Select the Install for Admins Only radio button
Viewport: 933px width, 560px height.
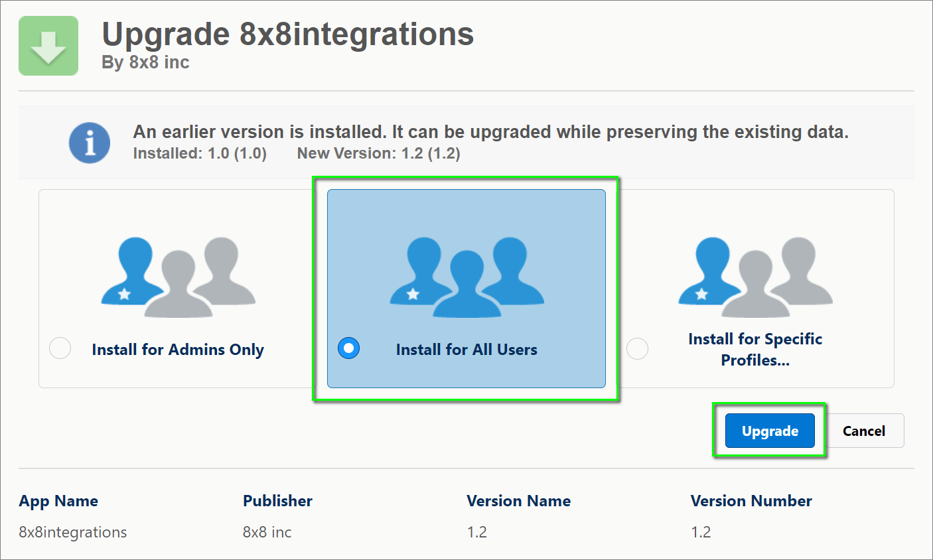coord(60,348)
